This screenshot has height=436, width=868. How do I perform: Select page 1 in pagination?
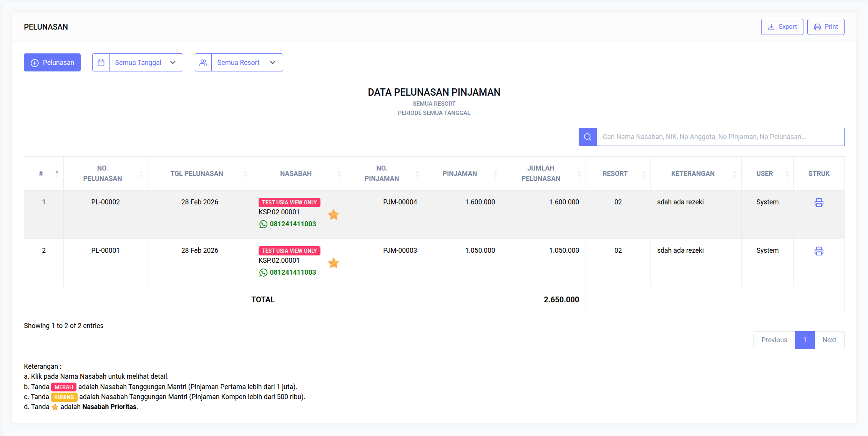point(805,340)
